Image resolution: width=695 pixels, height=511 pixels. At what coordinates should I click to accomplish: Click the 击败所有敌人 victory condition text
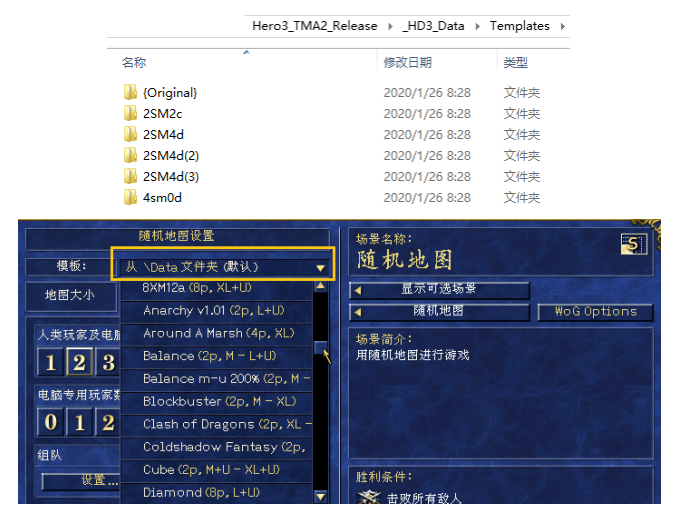coord(424,498)
